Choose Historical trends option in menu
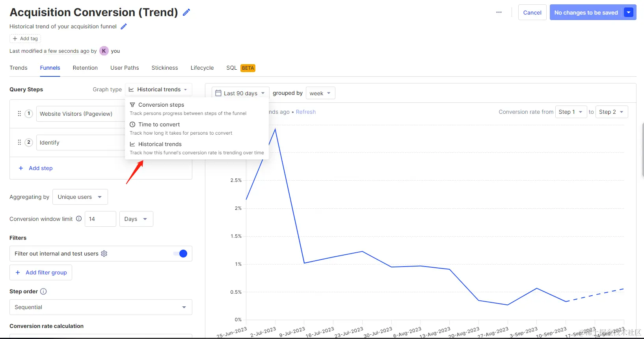644x339 pixels. click(197, 148)
